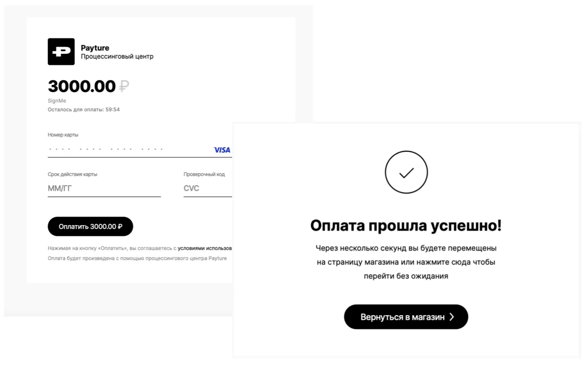
Task: Click the chevron arrow in the Вернуться button
Action: (452, 317)
